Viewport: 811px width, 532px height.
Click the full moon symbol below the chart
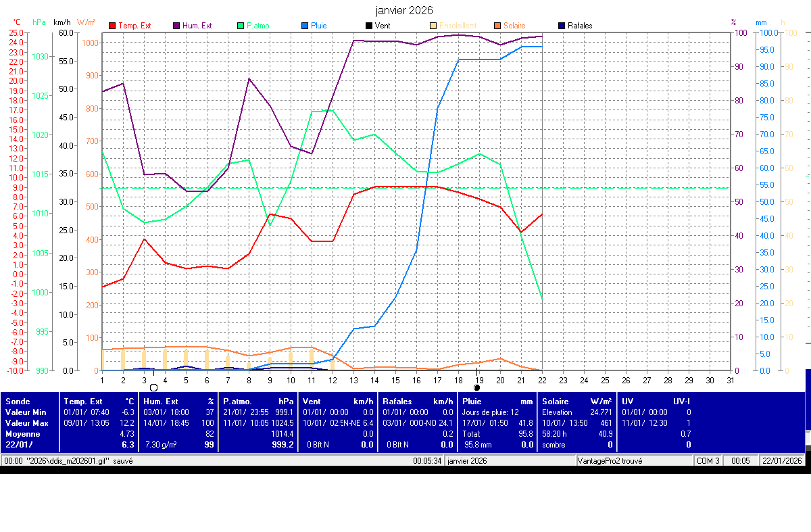coord(153,387)
